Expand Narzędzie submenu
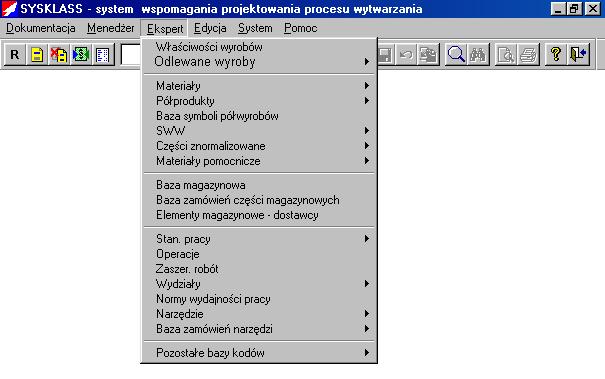The image size is (605, 379). [x=259, y=314]
